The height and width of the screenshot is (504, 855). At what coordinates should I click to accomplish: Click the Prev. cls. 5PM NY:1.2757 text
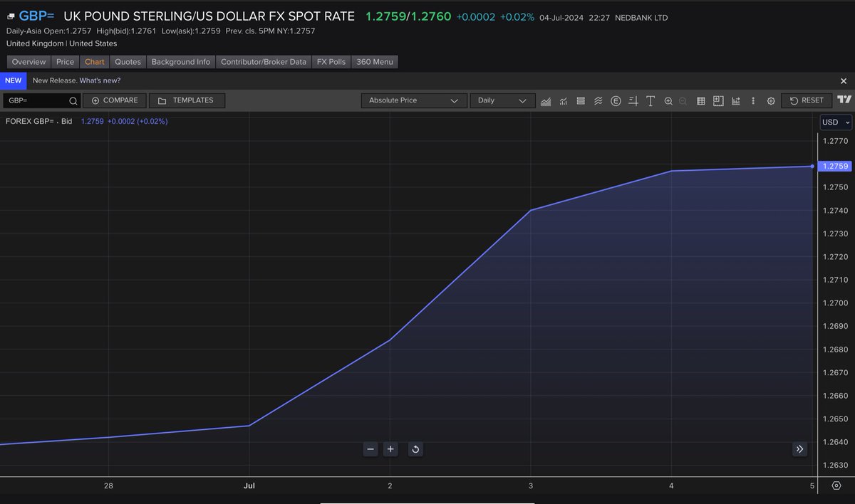click(270, 31)
